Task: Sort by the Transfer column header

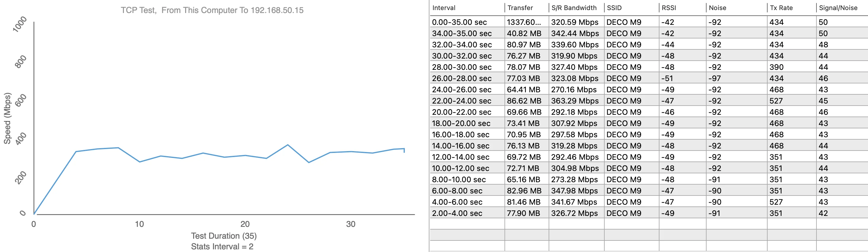Action: (x=520, y=8)
